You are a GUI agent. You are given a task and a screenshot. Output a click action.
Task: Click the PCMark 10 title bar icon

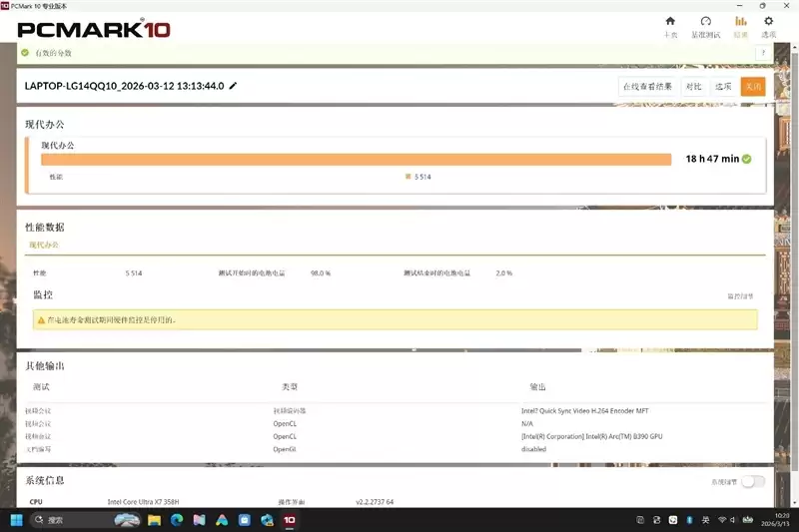pos(5,6)
